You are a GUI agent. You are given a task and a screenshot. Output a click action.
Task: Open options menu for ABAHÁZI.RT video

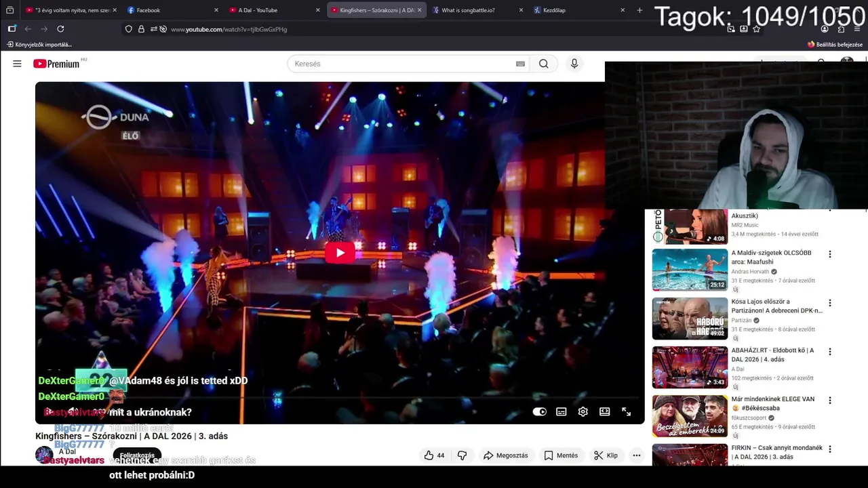[x=829, y=352]
